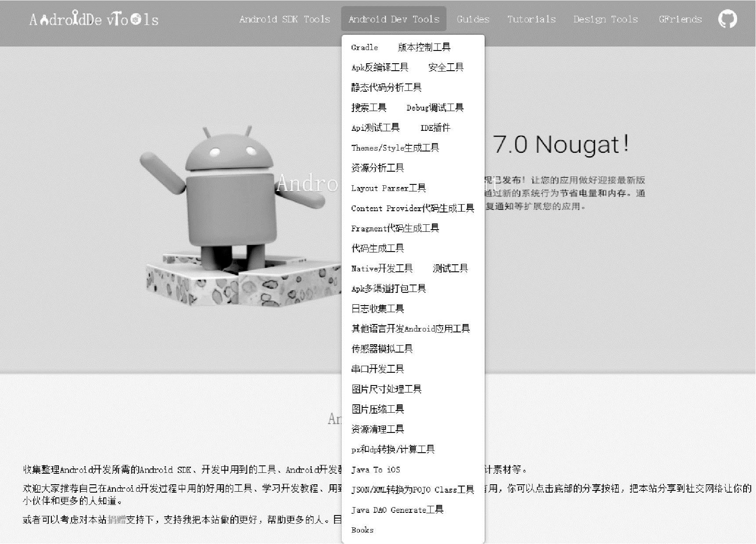Open Fragment代码生成工具 menu entry

[x=395, y=228]
